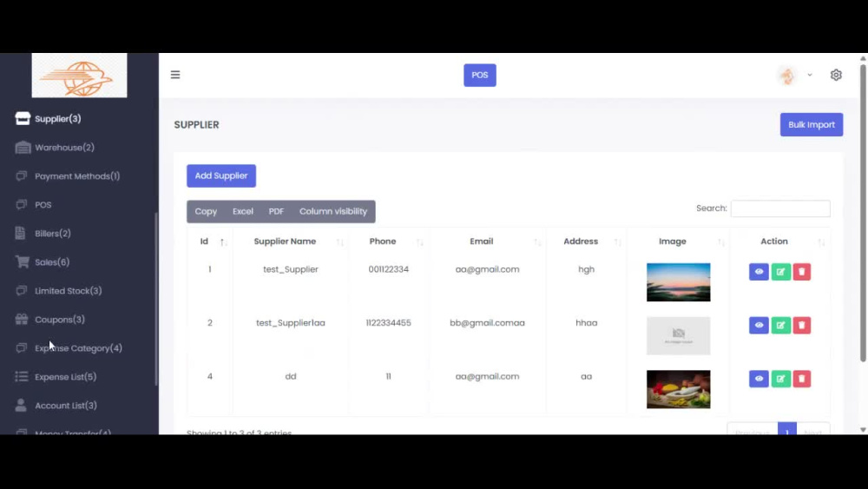Expand the user profile dropdown arrow
This screenshot has height=489, width=868.
[x=809, y=75]
